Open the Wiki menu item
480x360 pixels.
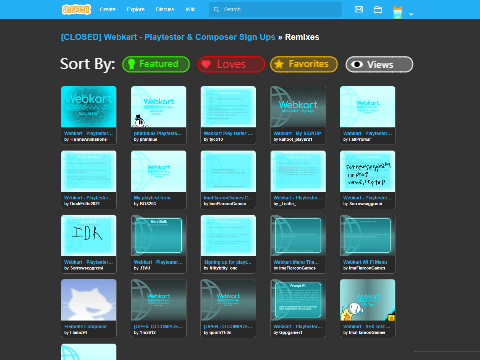(x=190, y=9)
